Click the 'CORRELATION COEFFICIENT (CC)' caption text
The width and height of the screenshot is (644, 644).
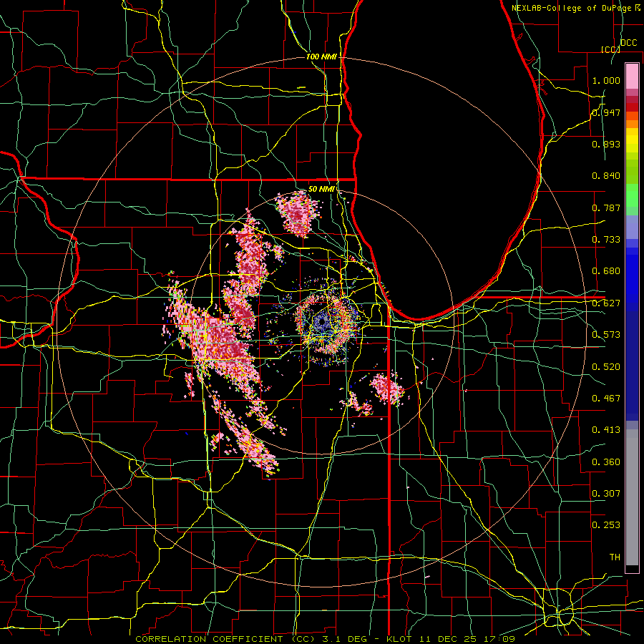[x=225, y=639]
